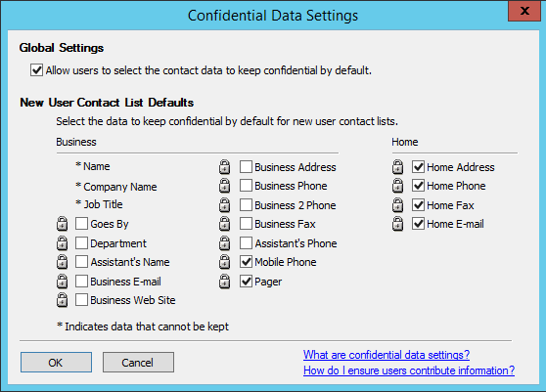546x392 pixels.
Task: Uncheck Allow users to select contact data
Action: (x=36, y=70)
